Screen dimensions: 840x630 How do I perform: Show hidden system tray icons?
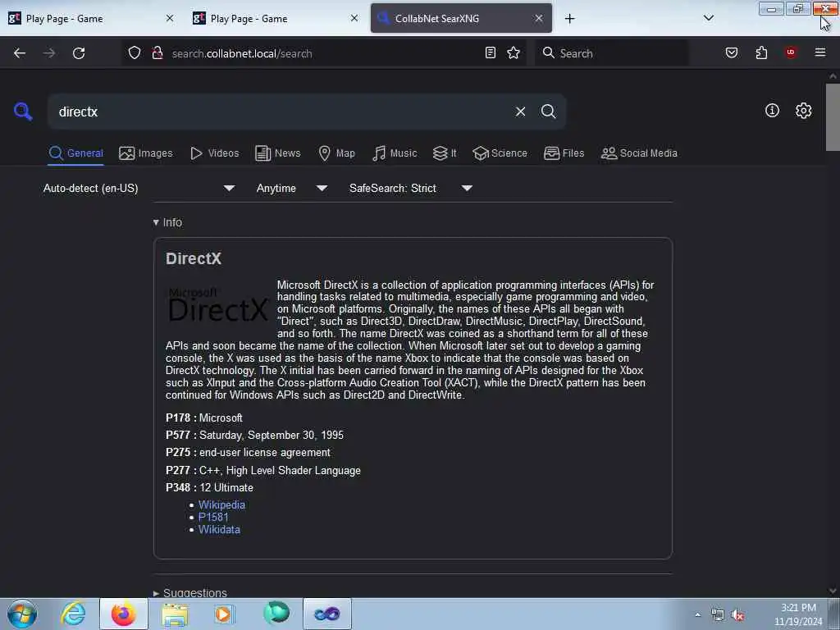697,614
